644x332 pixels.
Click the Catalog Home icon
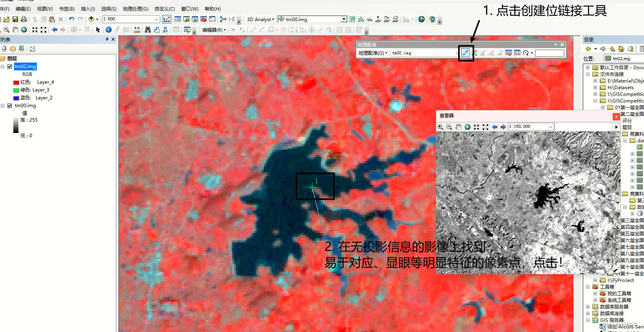click(621, 49)
